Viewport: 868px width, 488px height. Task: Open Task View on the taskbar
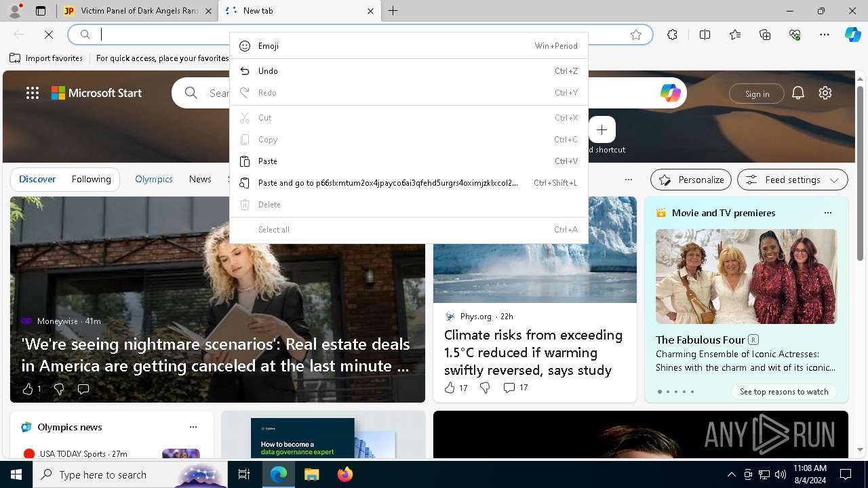tap(244, 474)
